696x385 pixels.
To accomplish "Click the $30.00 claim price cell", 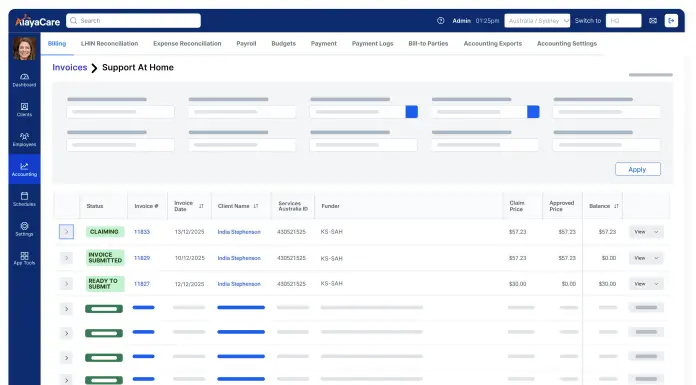I will (518, 284).
